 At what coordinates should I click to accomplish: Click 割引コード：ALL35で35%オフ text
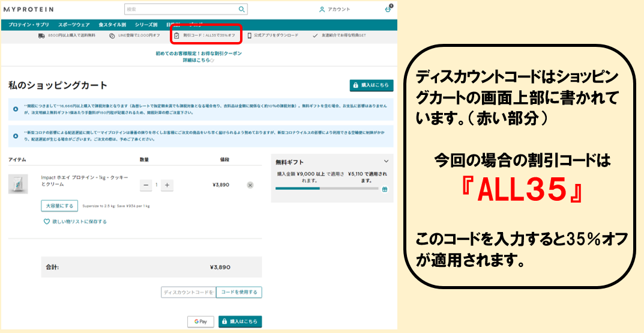[x=209, y=36]
